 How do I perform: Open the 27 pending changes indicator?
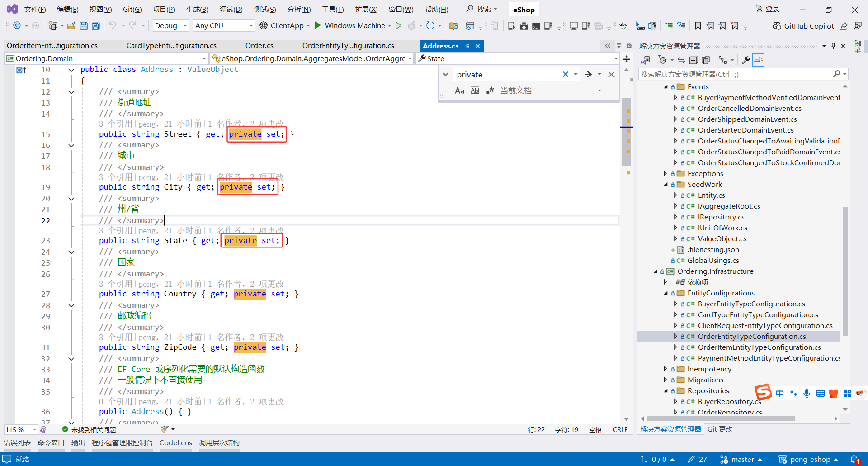pos(698,460)
